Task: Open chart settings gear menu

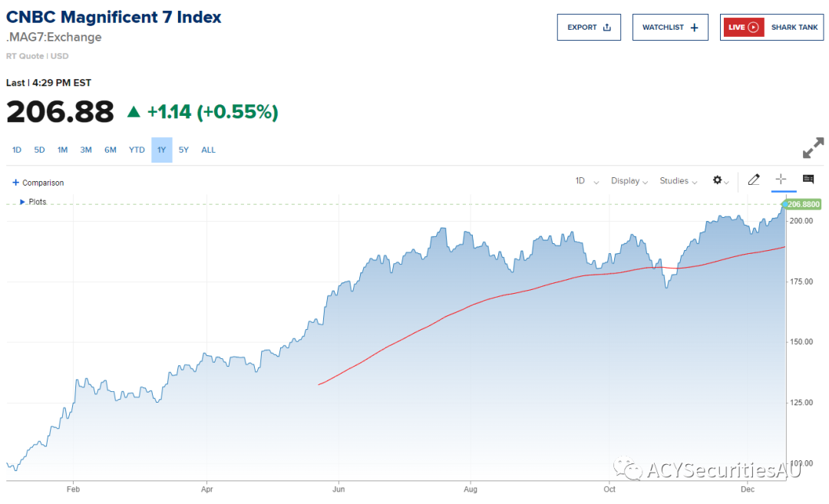Action: pyautogui.click(x=718, y=180)
